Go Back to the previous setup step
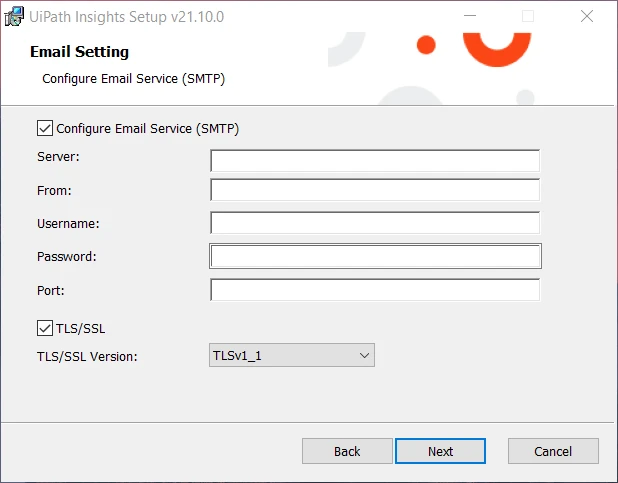Image resolution: width=618 pixels, height=483 pixels. [347, 451]
